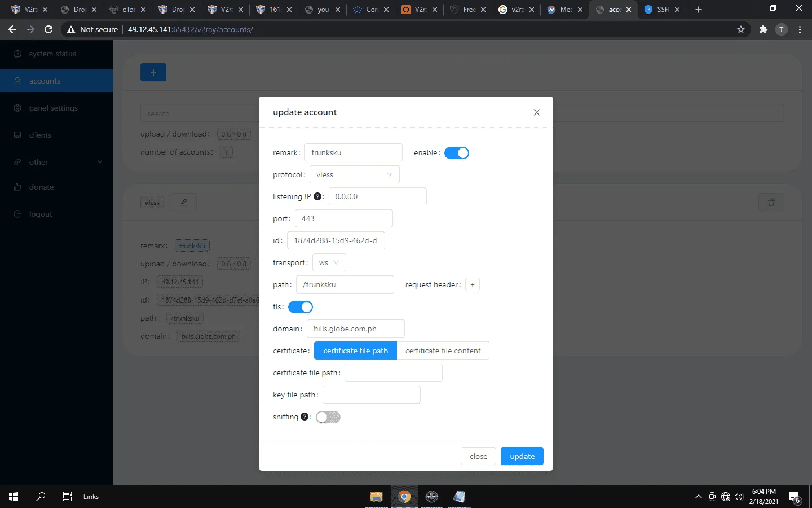
Task: Switch to the Mes messenger tab
Action: (x=565, y=10)
